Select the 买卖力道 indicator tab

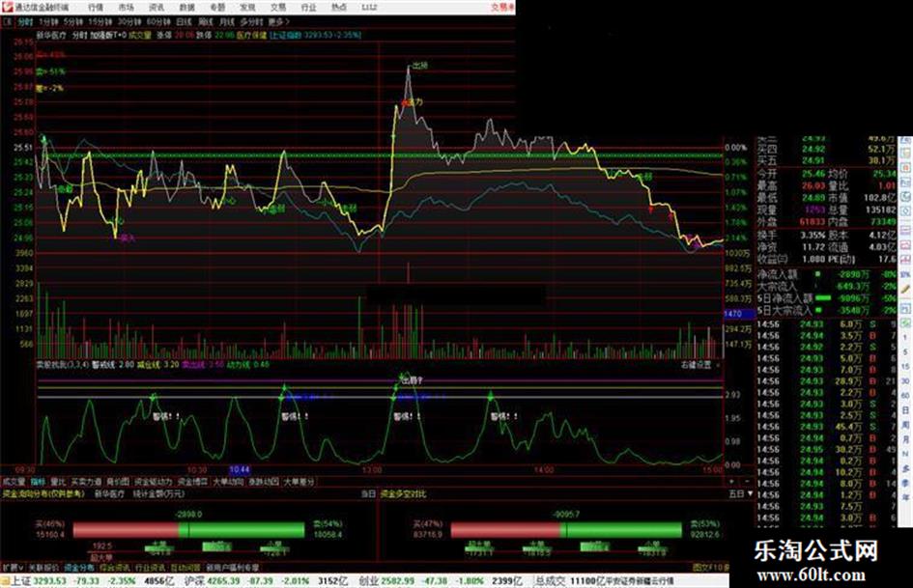pyautogui.click(x=86, y=482)
